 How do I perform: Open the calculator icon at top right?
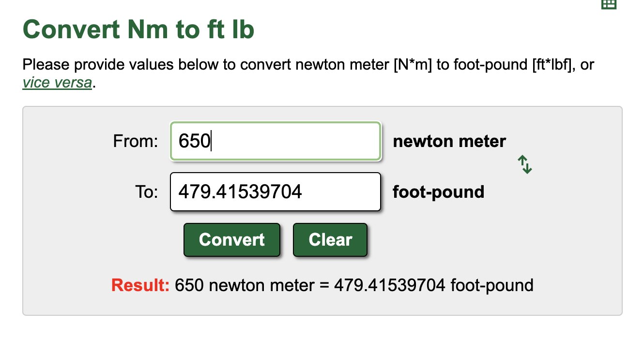[x=609, y=4]
